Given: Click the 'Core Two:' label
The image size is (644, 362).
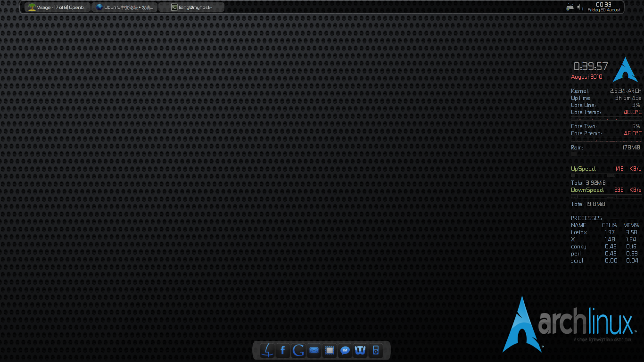Looking at the screenshot, I should 584,126.
